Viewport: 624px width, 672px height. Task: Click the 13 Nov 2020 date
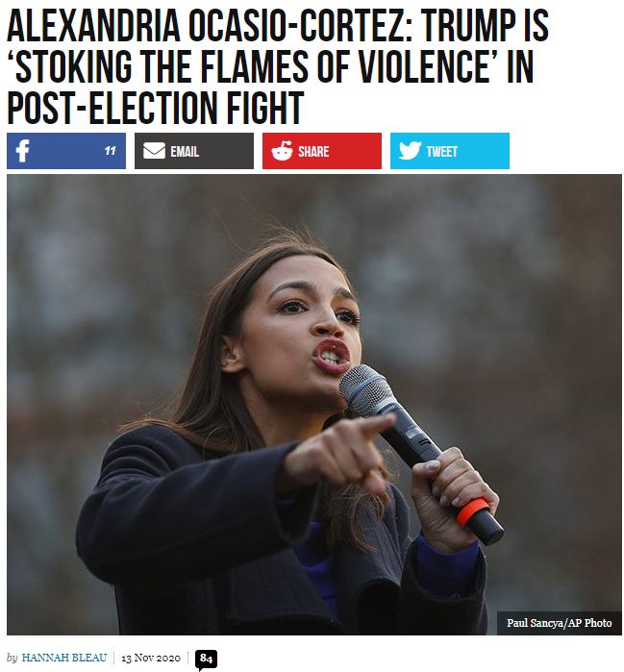click(x=151, y=658)
